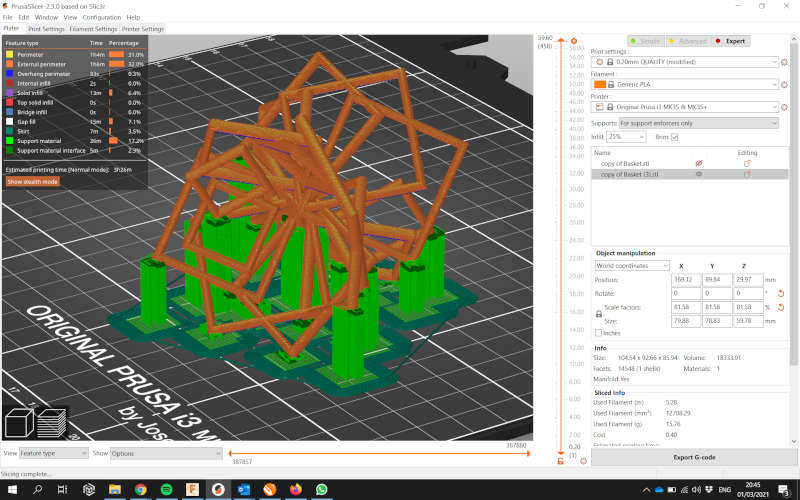Switch to sliced layers preview icon
The height and width of the screenshot is (500, 800).
52,423
